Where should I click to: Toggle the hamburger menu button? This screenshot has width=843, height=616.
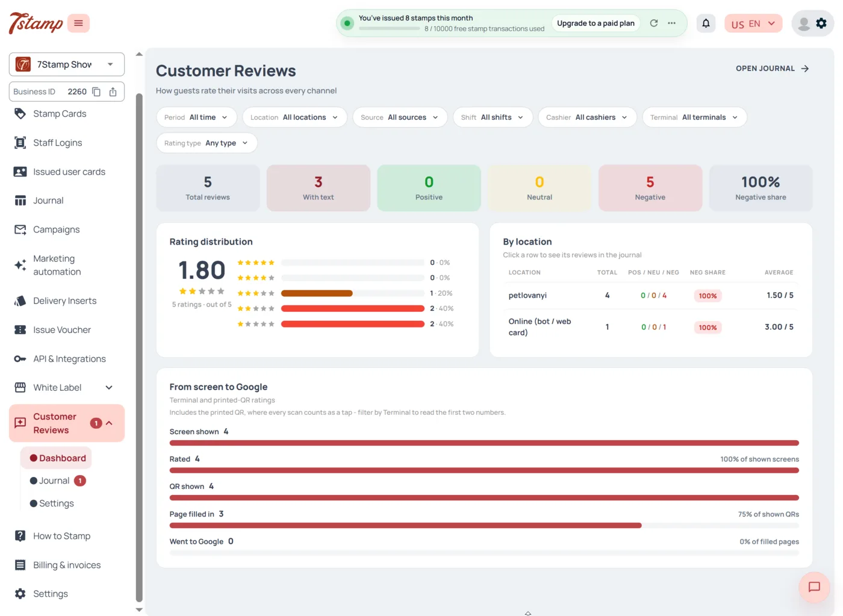coord(78,23)
